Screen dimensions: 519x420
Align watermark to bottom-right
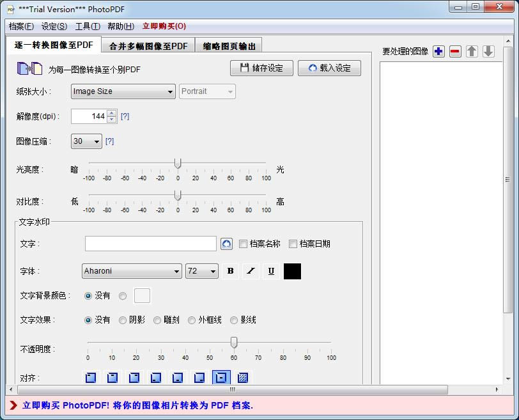199,378
